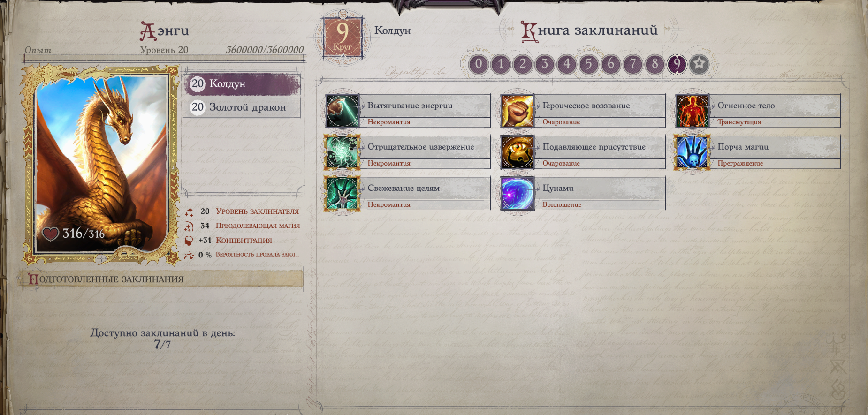Select the Колдун class spellbook entry
Screen dimensions: 868x415
[x=242, y=84]
